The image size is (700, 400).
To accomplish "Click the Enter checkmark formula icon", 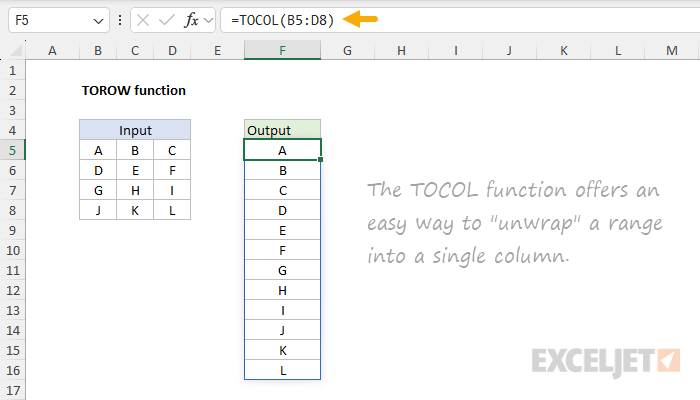I will tap(167, 20).
